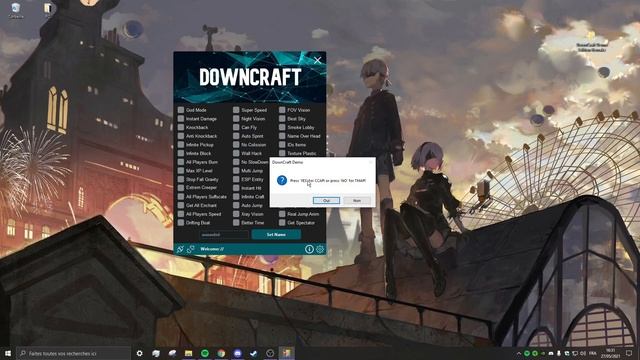Click the name input field beside Set Name
640x360 pixels.
pyautogui.click(x=224, y=235)
